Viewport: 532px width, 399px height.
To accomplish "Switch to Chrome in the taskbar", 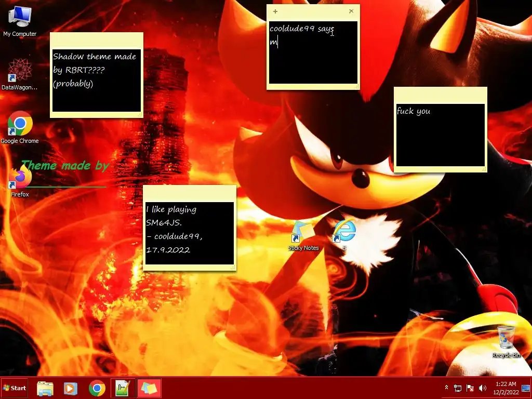I will pos(97,389).
